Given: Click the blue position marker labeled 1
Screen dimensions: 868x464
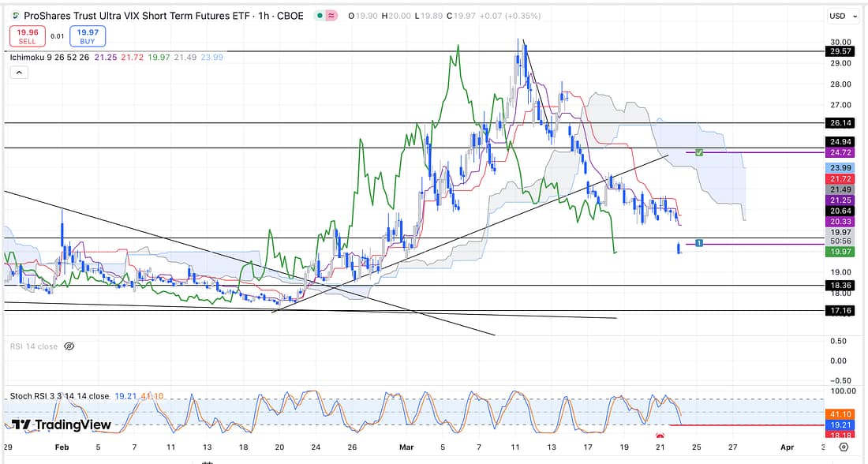Looking at the screenshot, I should (699, 242).
